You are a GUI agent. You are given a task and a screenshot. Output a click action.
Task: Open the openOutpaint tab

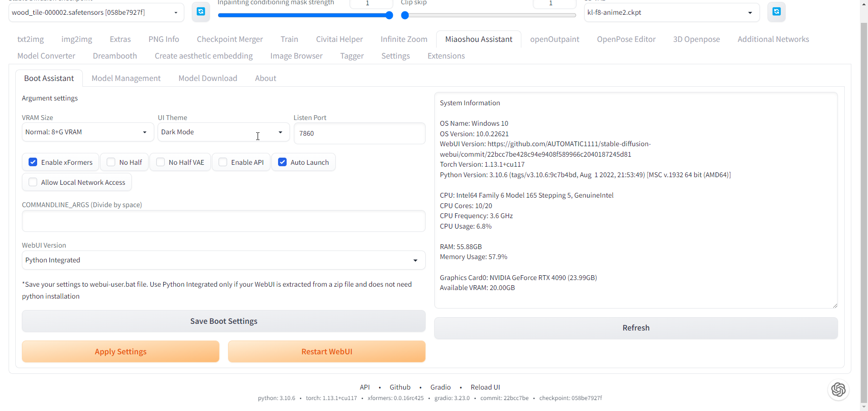555,39
